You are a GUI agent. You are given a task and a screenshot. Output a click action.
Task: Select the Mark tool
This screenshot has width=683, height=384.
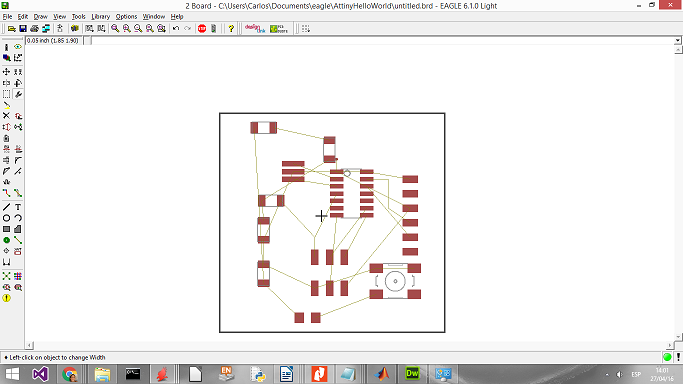[18, 57]
